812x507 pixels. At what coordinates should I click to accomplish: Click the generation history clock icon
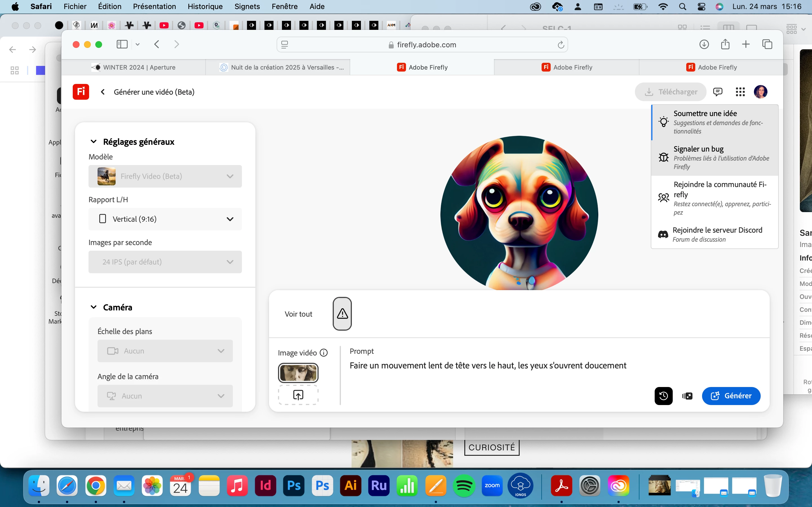click(663, 396)
